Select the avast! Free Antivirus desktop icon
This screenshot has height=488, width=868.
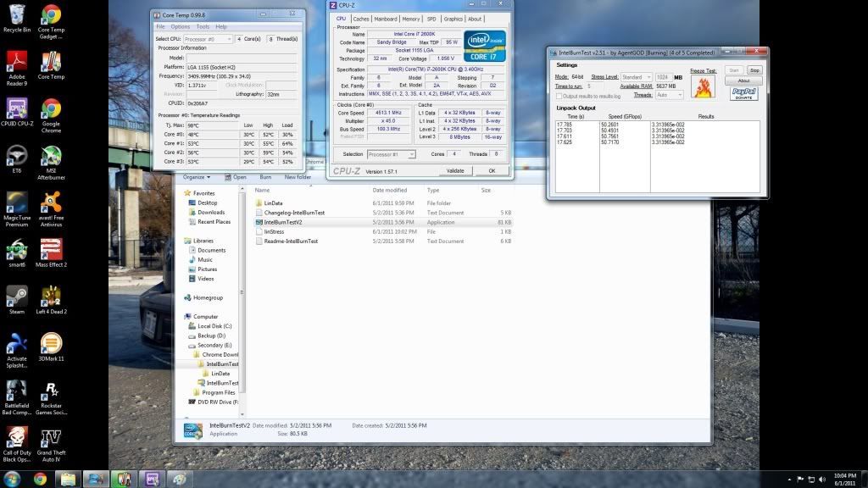tap(51, 210)
